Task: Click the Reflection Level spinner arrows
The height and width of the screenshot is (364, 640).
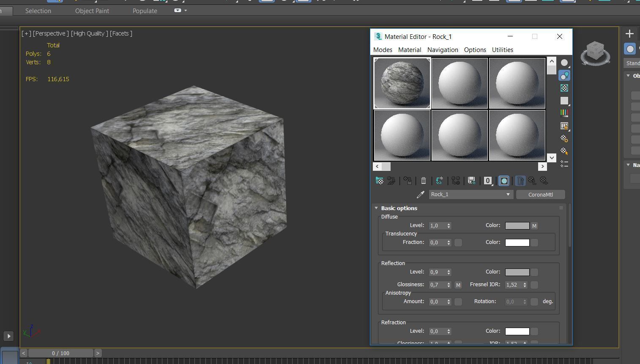Action: pos(449,272)
